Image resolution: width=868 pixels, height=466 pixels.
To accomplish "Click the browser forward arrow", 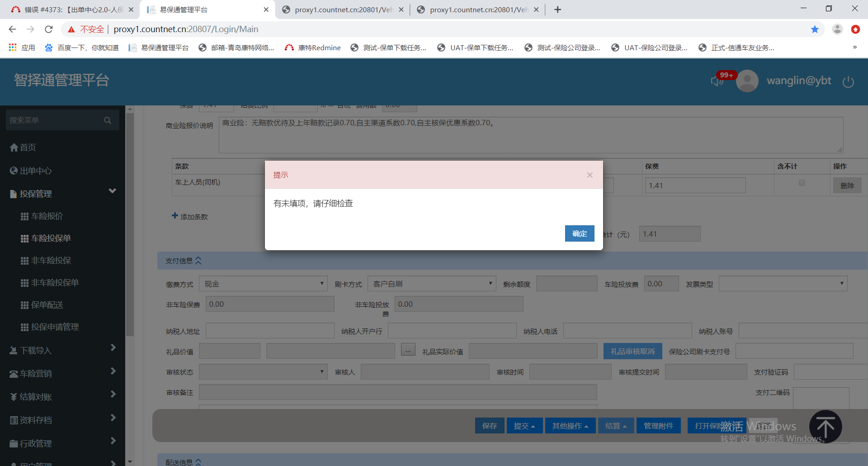I will 30,29.
